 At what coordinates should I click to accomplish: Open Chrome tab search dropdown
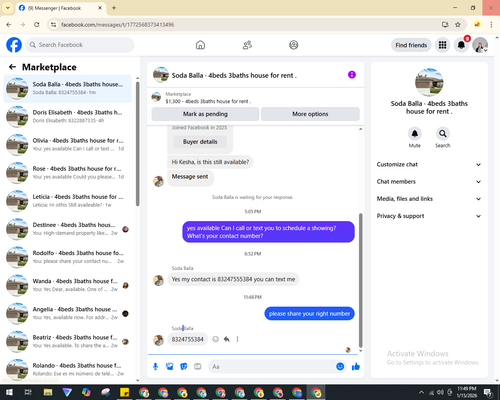point(8,8)
